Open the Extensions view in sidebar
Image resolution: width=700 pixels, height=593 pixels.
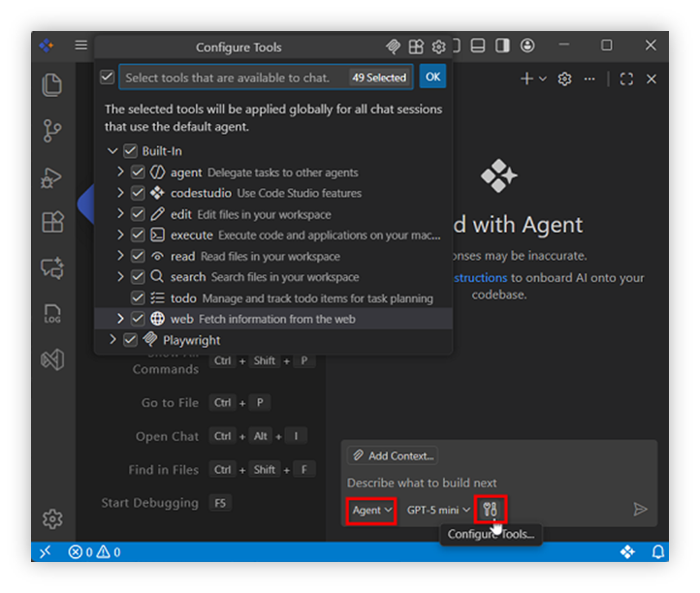[x=52, y=222]
